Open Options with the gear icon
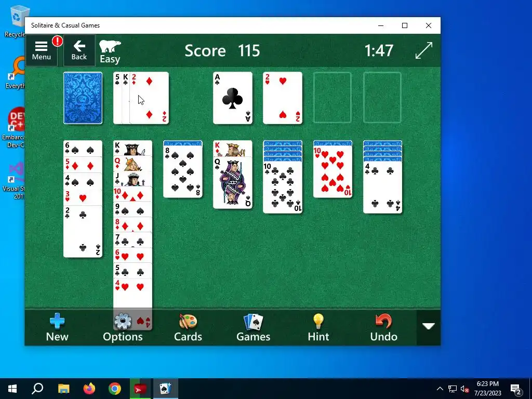 (x=123, y=327)
